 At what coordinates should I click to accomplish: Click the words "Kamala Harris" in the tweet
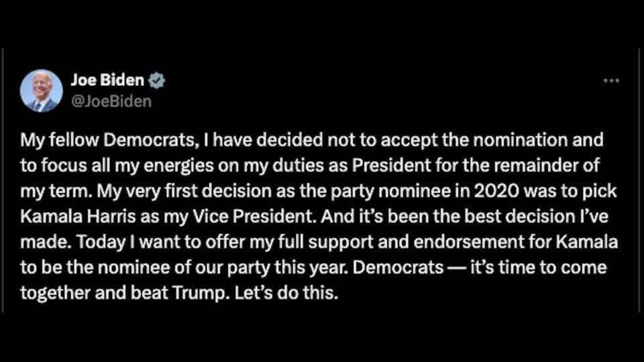(x=69, y=217)
